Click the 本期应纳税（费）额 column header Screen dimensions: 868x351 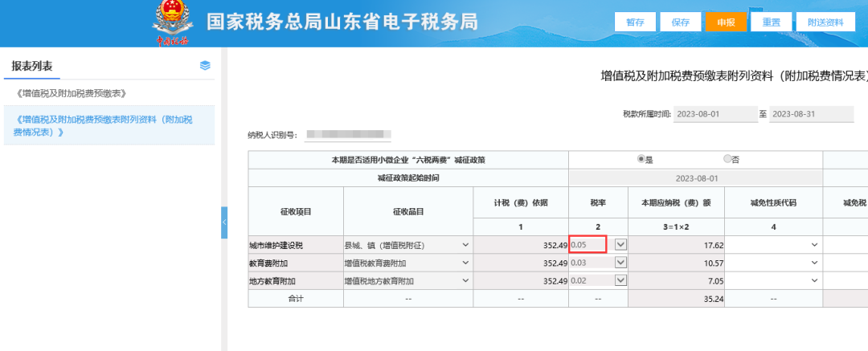tap(677, 202)
